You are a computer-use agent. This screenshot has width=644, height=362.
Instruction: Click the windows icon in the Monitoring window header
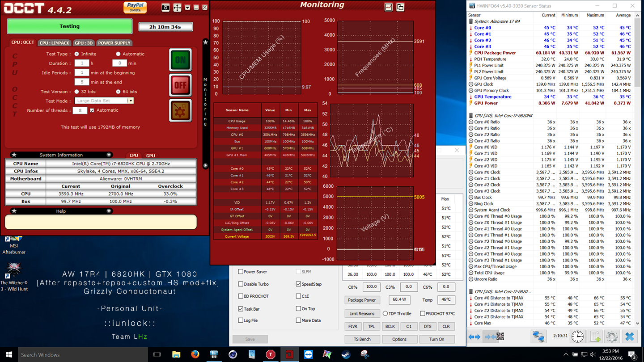tap(400, 7)
